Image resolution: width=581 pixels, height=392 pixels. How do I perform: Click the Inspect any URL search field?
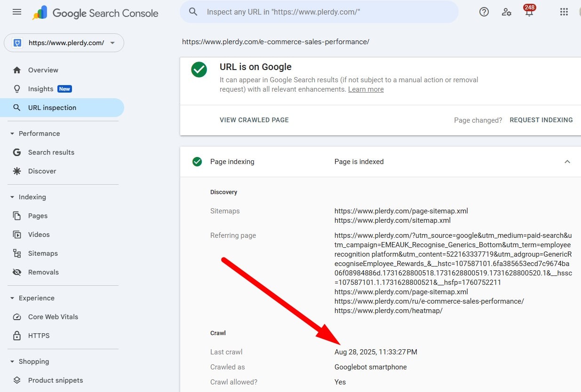pyautogui.click(x=319, y=12)
